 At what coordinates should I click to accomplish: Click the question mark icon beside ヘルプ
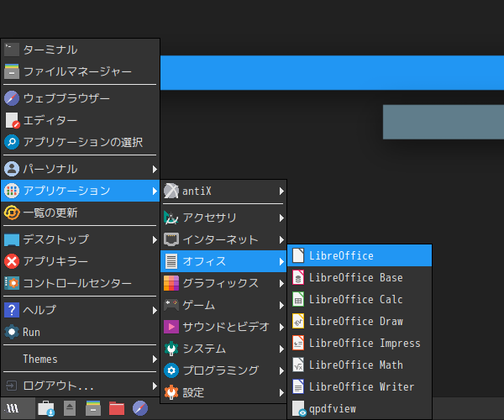click(x=12, y=310)
